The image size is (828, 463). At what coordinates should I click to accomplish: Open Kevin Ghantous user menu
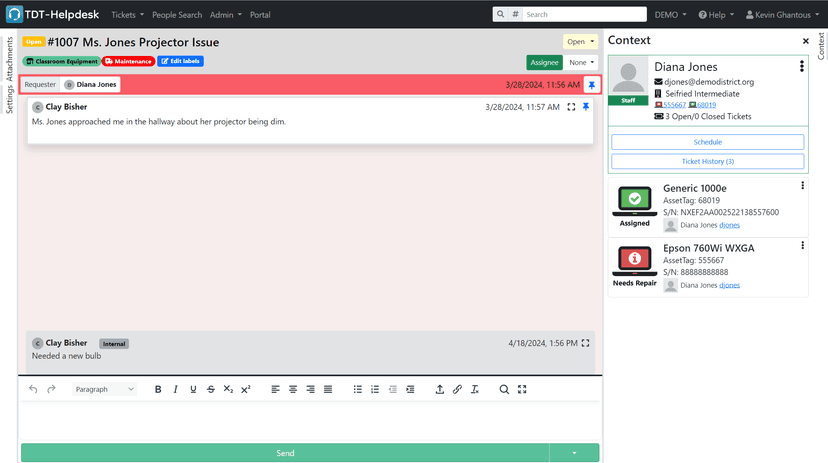click(782, 15)
